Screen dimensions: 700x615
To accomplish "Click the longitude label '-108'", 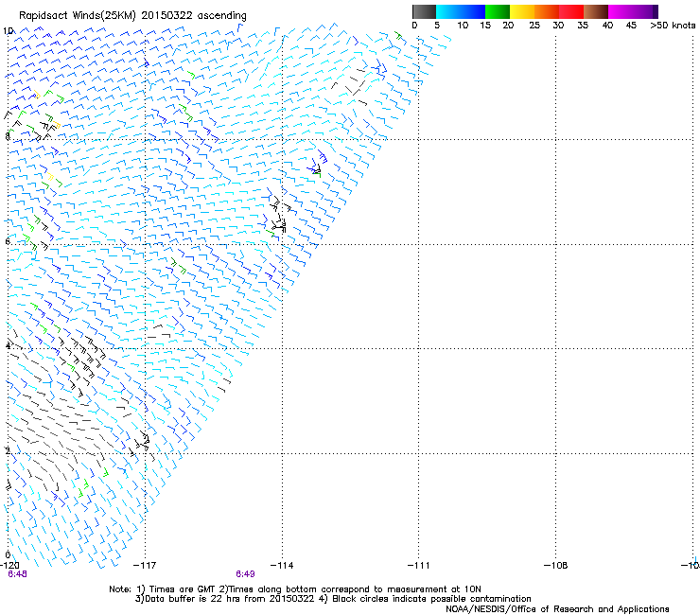I will click(x=556, y=566).
